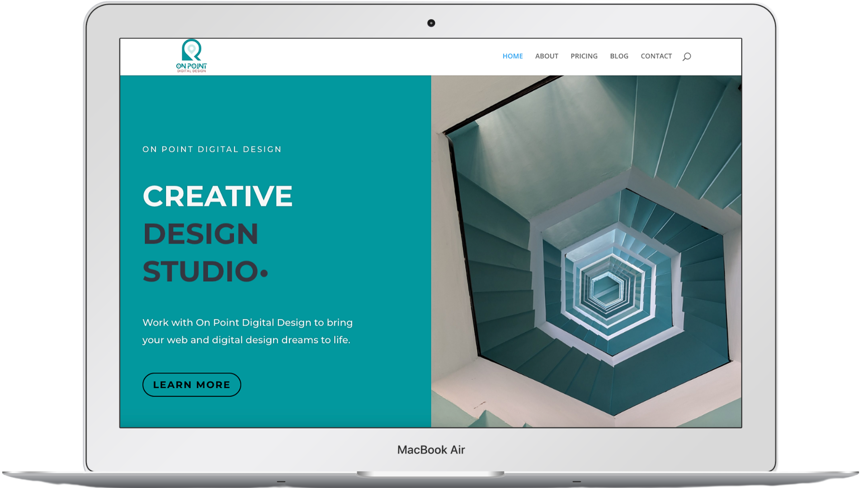868x488 pixels.
Task: Click the STUDIO heading word
Action: pos(200,272)
